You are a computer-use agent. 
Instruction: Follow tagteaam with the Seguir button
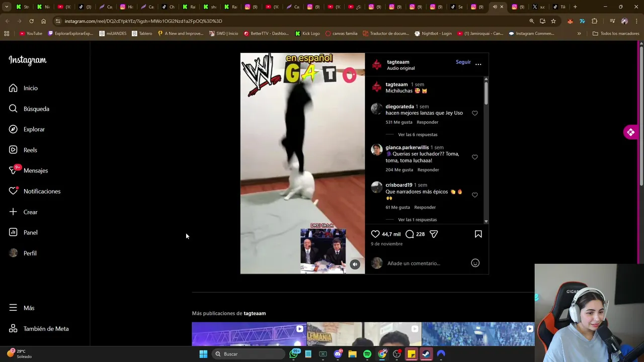tap(463, 62)
